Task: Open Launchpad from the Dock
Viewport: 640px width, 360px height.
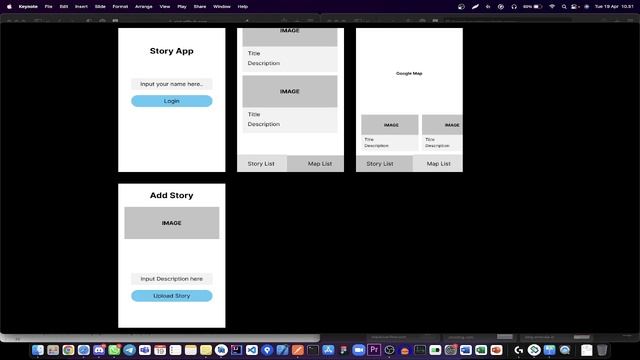Action: tap(53, 350)
